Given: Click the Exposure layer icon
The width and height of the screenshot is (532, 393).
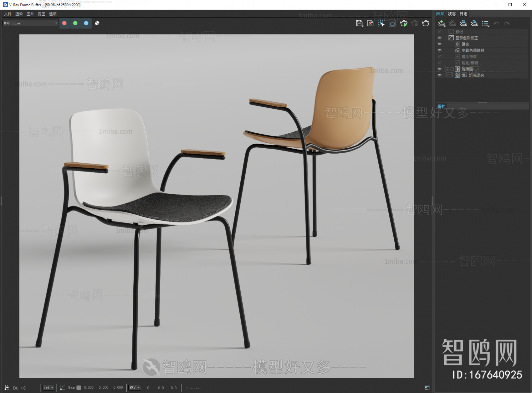Looking at the screenshot, I should tap(458, 44).
